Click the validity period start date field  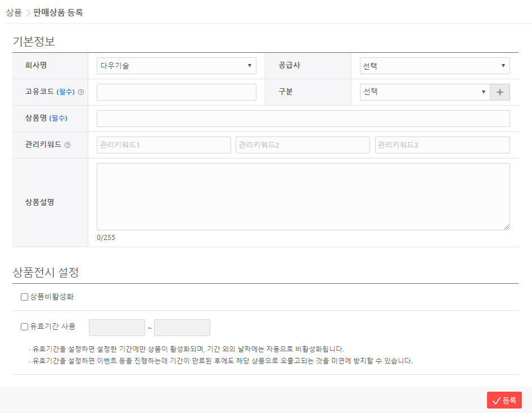116,327
